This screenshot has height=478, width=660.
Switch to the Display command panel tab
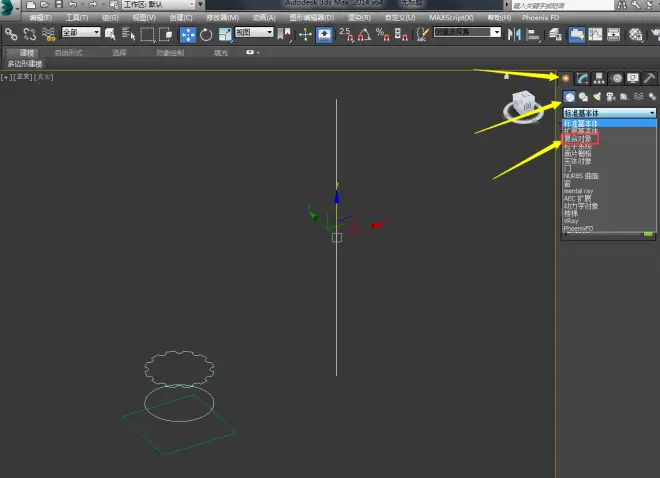point(633,78)
